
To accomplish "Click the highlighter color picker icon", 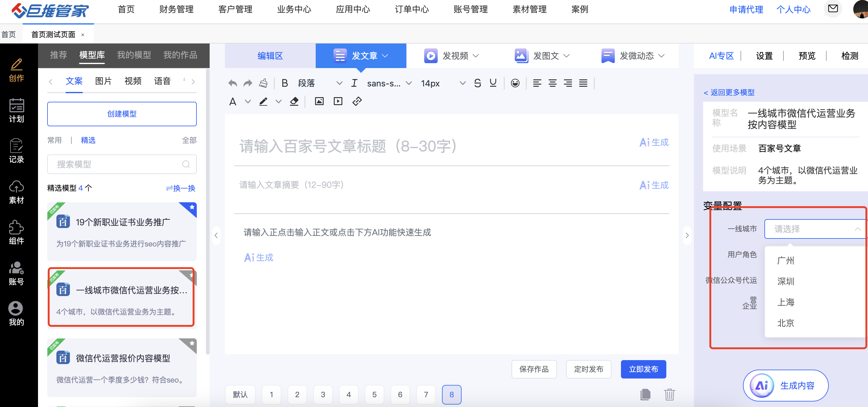I will (263, 101).
